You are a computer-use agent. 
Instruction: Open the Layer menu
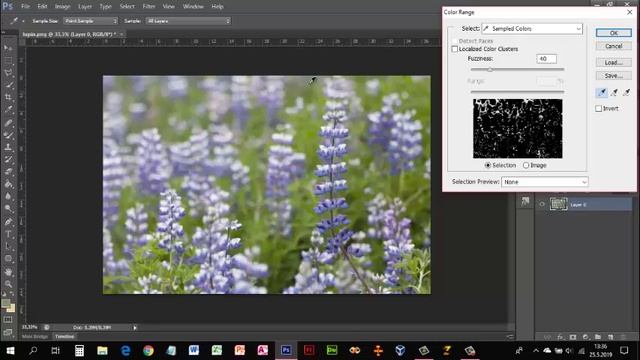tap(85, 7)
